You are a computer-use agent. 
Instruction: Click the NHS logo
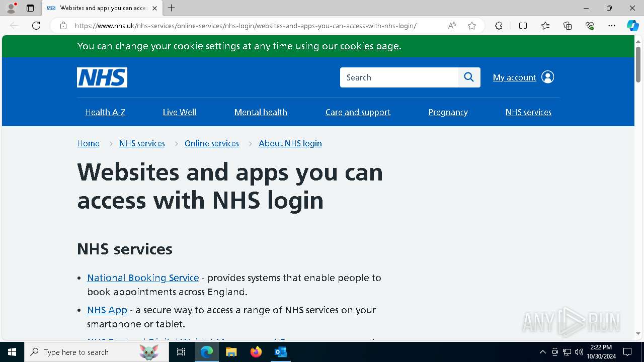[x=102, y=77]
